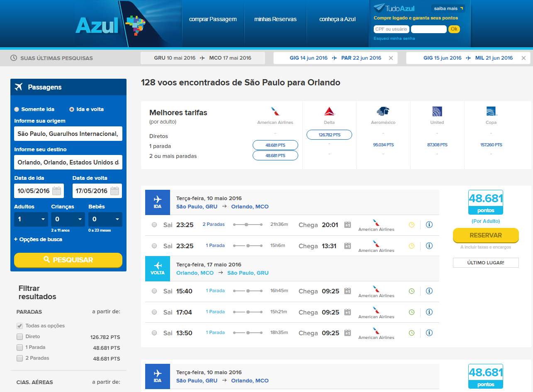Open GIG to MIL recent search tab
Image resolution: width=533 pixels, height=392 pixels.
(x=468, y=58)
